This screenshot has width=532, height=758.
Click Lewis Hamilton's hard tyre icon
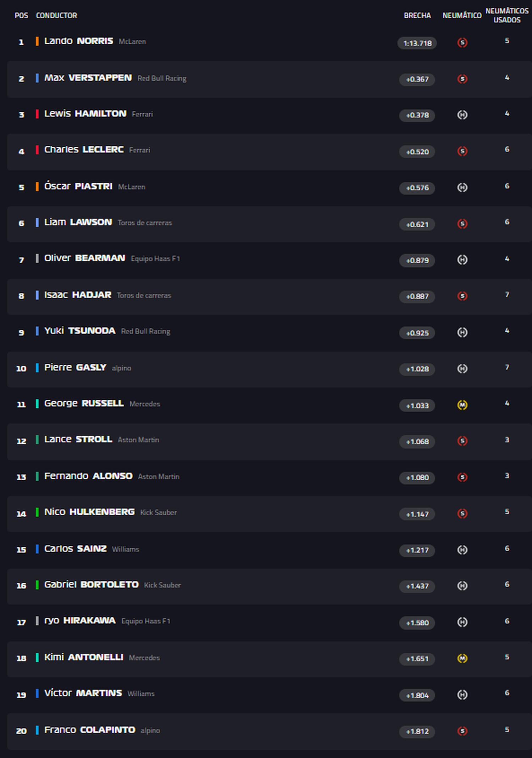(462, 115)
